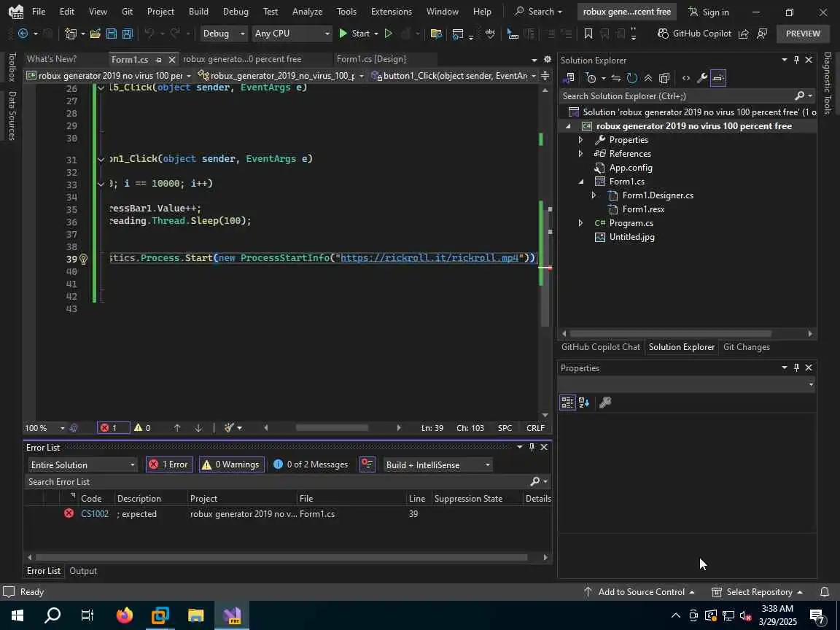Open the Build + IntelliSense dropdown
This screenshot has height=630, width=840.
[437, 465]
